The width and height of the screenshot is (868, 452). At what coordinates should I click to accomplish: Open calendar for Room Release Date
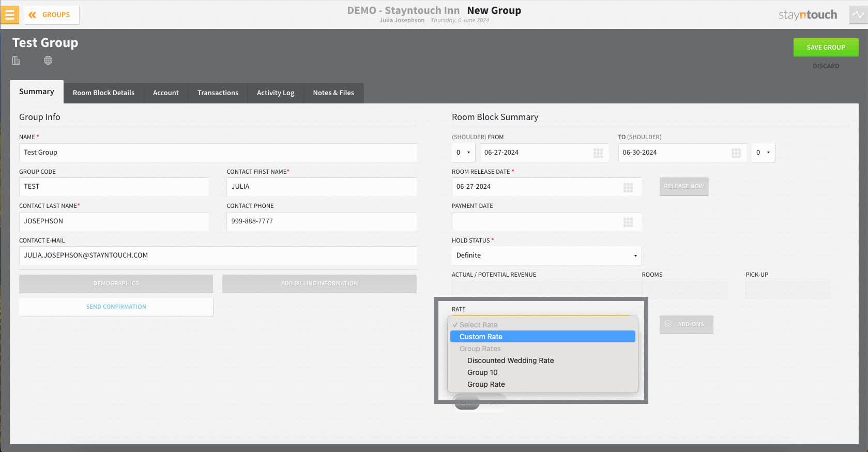pos(628,187)
